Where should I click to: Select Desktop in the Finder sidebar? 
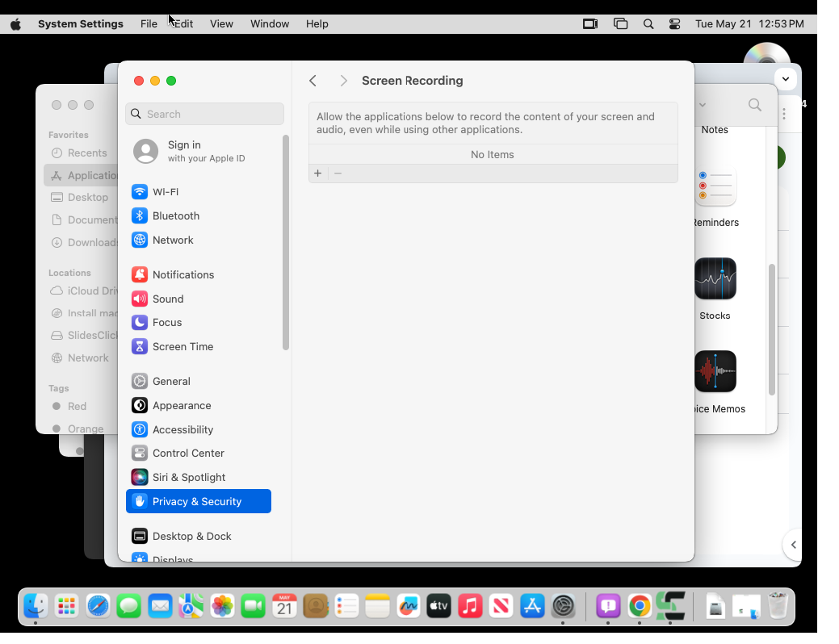[80, 198]
